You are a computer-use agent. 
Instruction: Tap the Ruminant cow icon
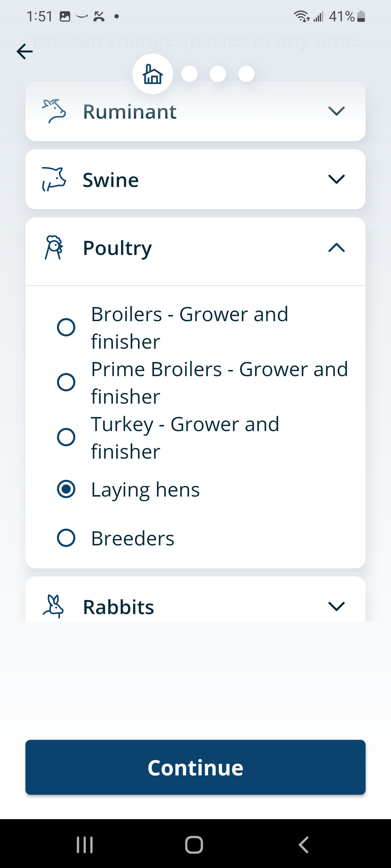(54, 111)
